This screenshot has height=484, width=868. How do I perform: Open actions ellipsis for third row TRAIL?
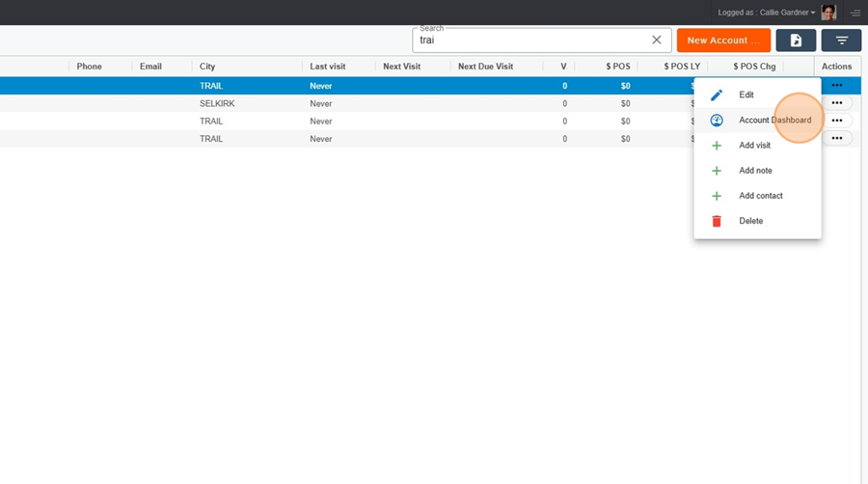837,121
